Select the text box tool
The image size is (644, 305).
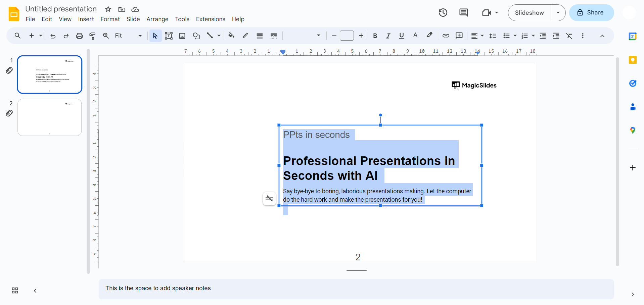click(169, 36)
